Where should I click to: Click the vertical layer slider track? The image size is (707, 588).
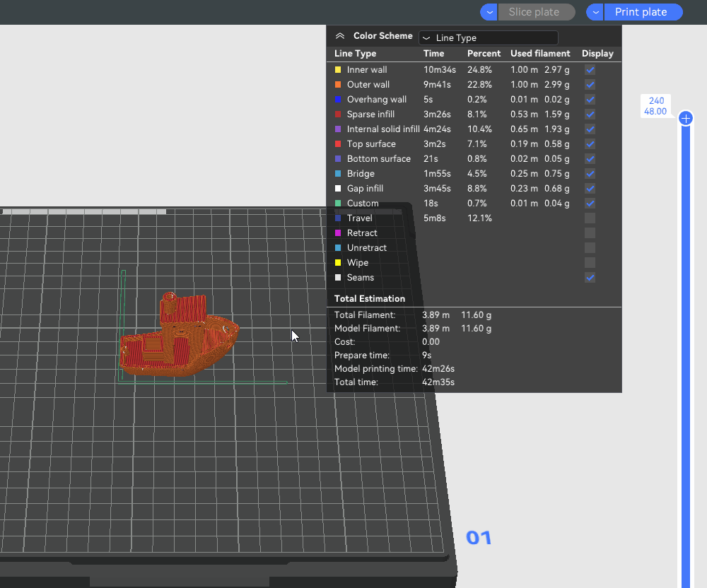coord(685,353)
